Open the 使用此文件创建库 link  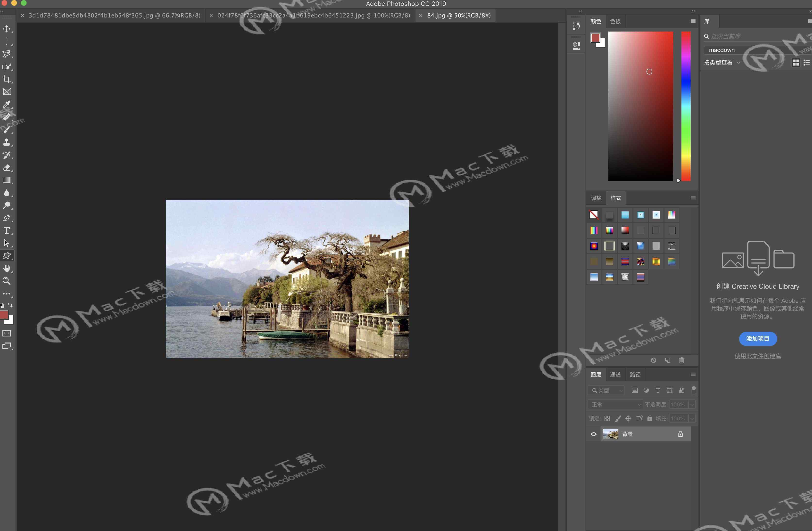[758, 356]
